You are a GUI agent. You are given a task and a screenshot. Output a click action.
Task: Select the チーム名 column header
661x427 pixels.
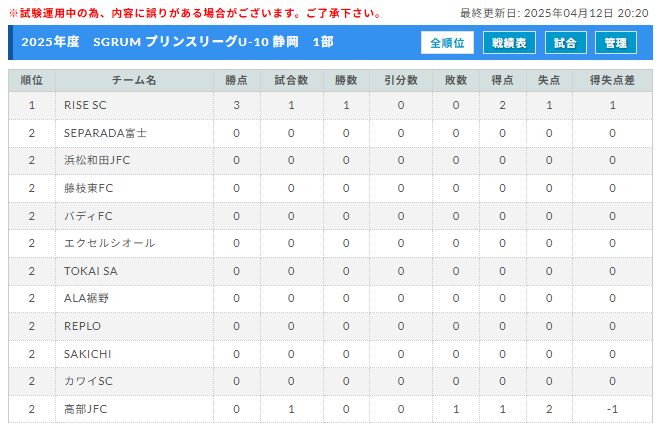[134, 81]
